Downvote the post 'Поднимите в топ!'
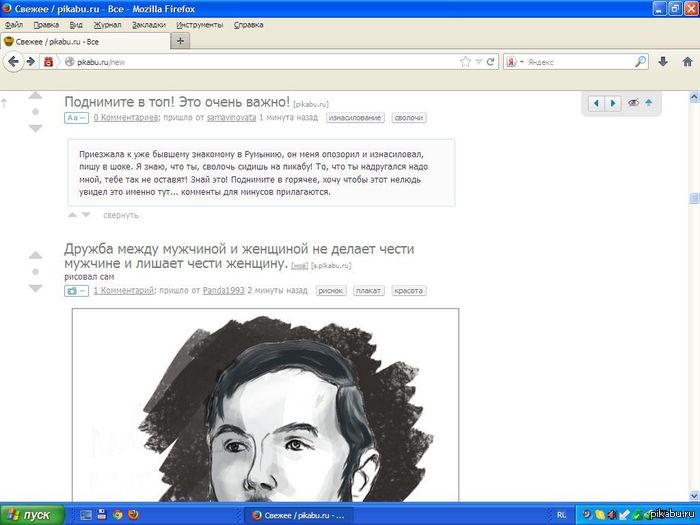Viewport: 700px width, 525px height. (x=35, y=129)
